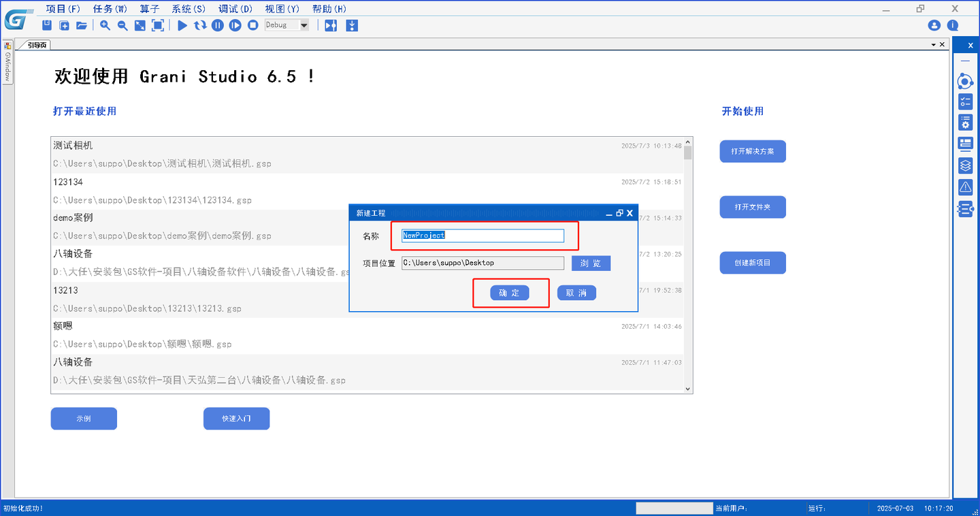The image size is (980, 516).
Task: Click the recent list scroll up arrow
Action: point(688,141)
